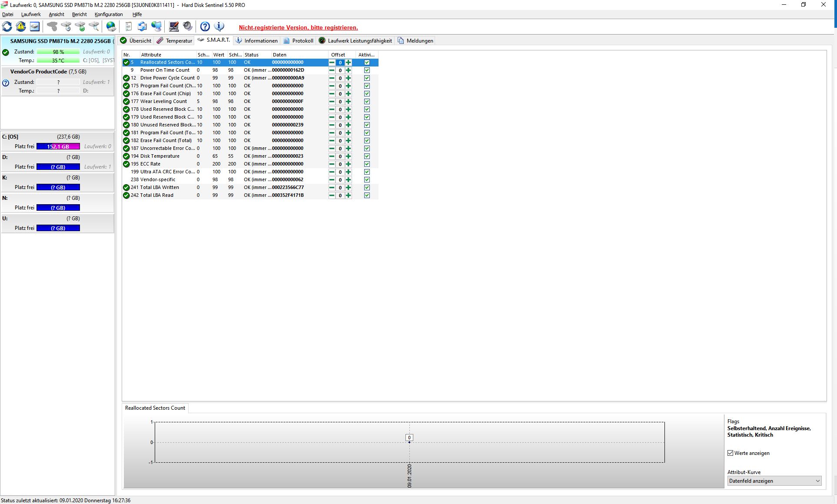Disable the Werte anzeigen checkbox
837x504 pixels.
point(731,453)
